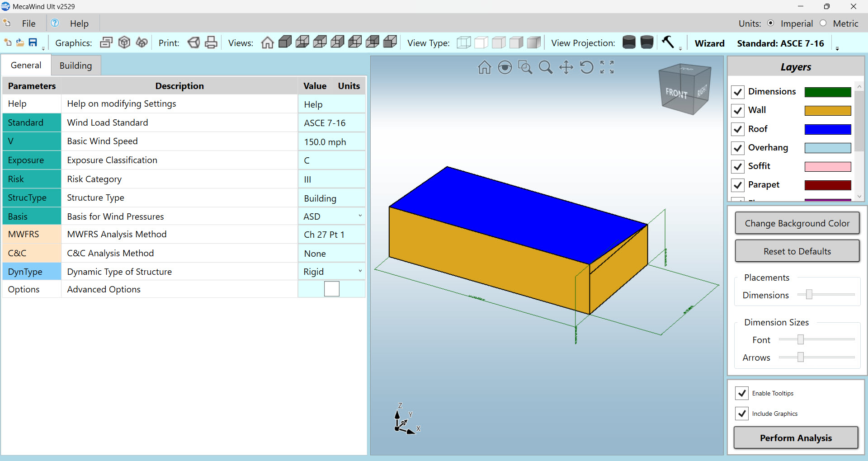Click Standard: ASCE 7-16 in toolbar
This screenshot has width=868, height=461.
click(x=780, y=43)
